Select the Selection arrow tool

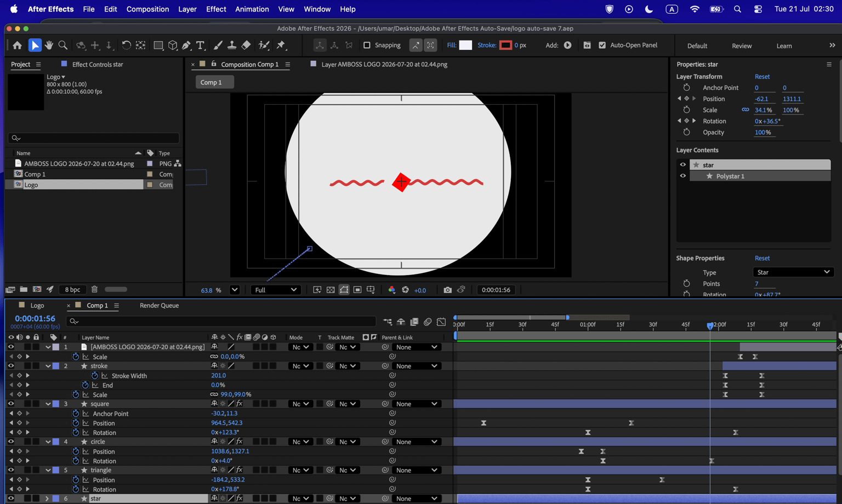35,45
